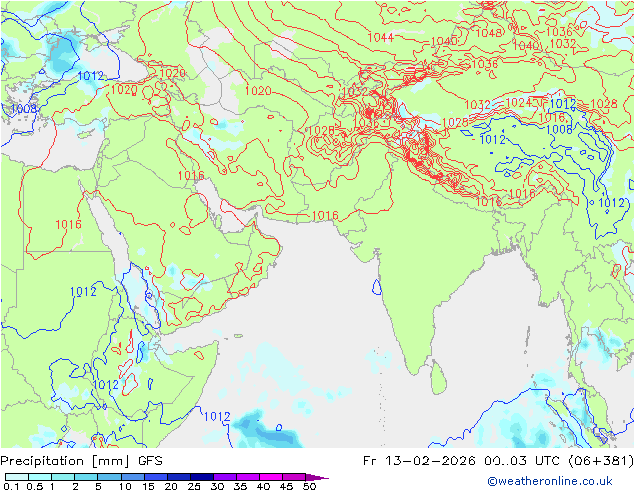Pick the 20–25 mm dark blue swatch
Image resolution: width=634 pixels, height=490 pixels.
coord(178,477)
